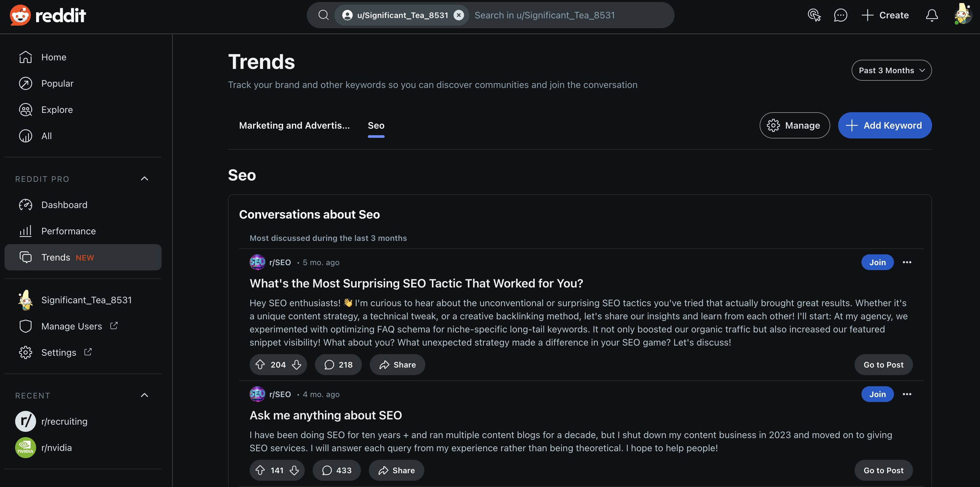Upvote the SEO tactics post

coord(260,364)
